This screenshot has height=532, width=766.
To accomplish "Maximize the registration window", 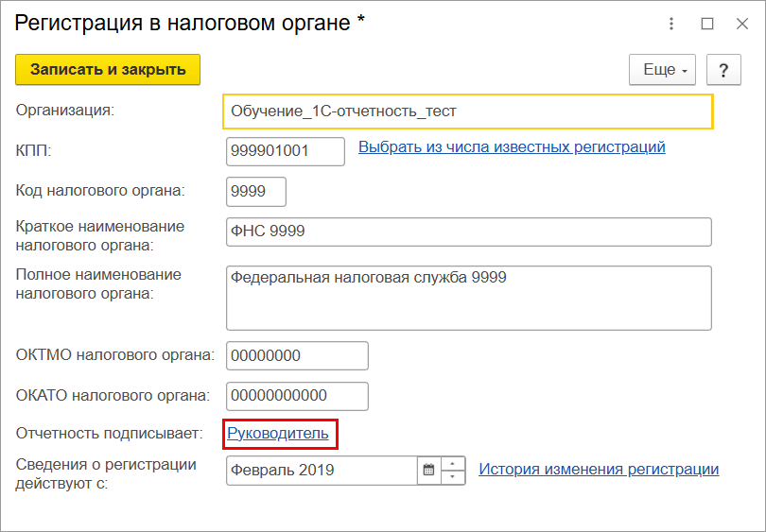I will 706,24.
